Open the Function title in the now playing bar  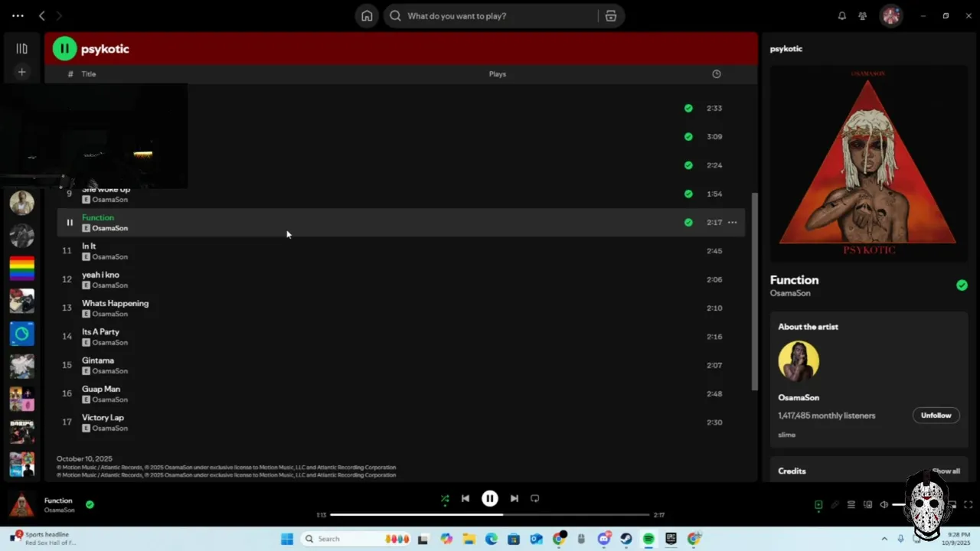coord(58,500)
